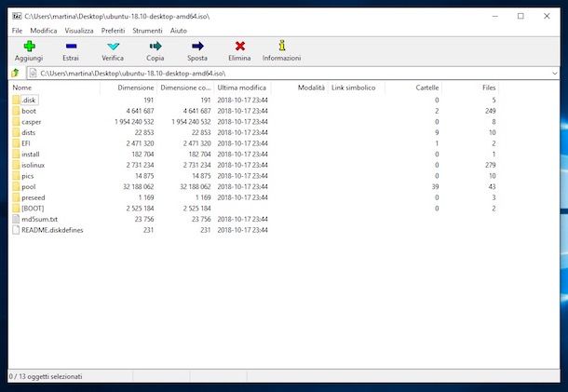Open the Visualizza menu
This screenshot has height=392, width=568.
79,31
